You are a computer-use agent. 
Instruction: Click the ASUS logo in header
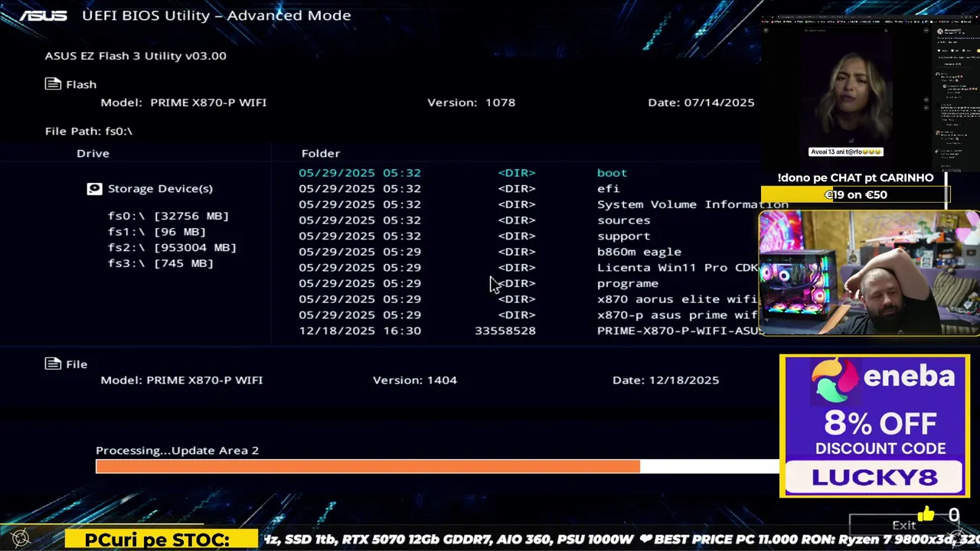44,15
